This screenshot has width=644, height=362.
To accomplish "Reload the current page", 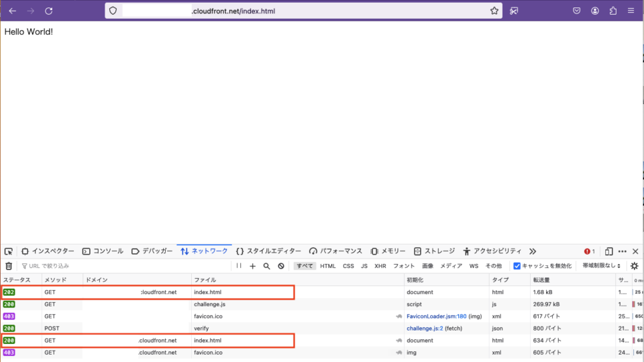I will click(48, 11).
